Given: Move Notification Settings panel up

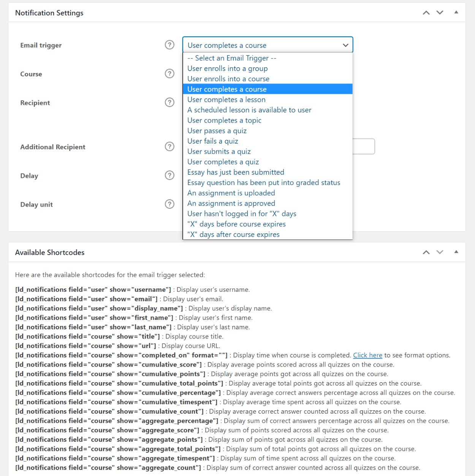Looking at the screenshot, I should point(426,13).
